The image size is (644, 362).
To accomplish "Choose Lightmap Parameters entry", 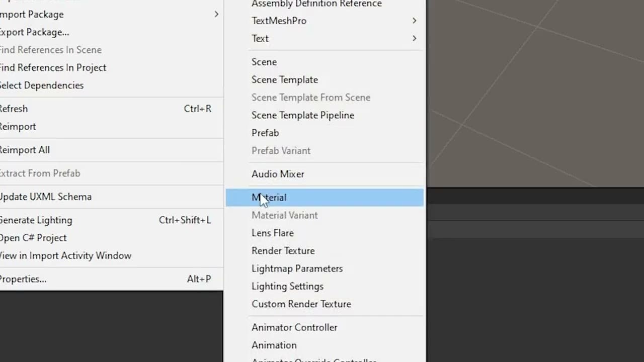I will [x=297, y=268].
